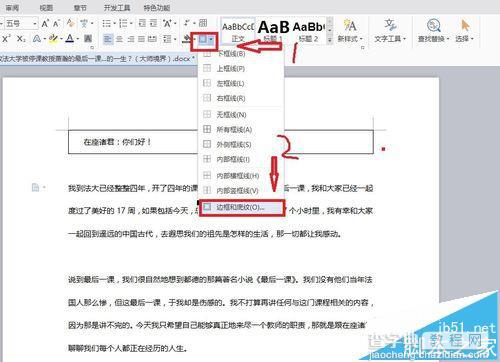Toggle superscript X² formatting
Screen dimensions: 500x362
6,39
